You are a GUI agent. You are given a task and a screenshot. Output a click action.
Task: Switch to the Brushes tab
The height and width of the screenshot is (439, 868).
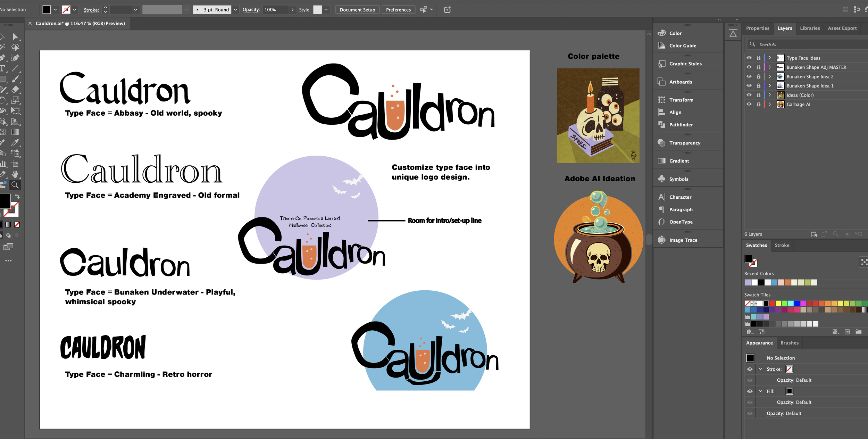pyautogui.click(x=789, y=343)
